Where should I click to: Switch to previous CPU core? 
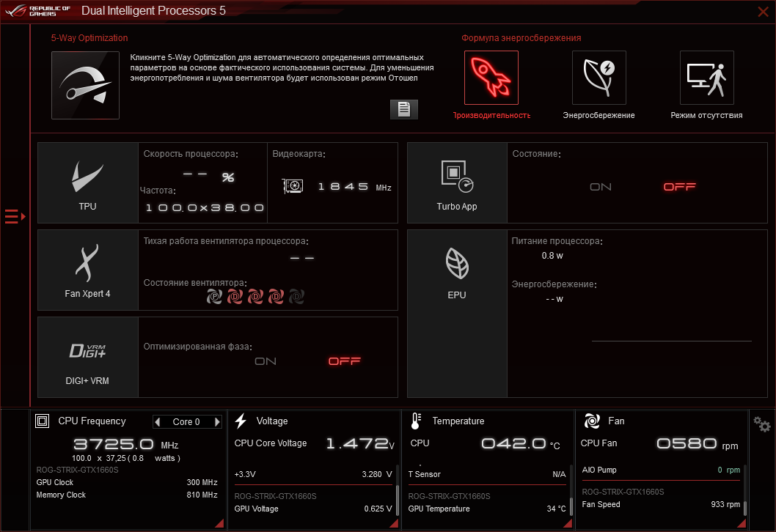click(x=158, y=422)
